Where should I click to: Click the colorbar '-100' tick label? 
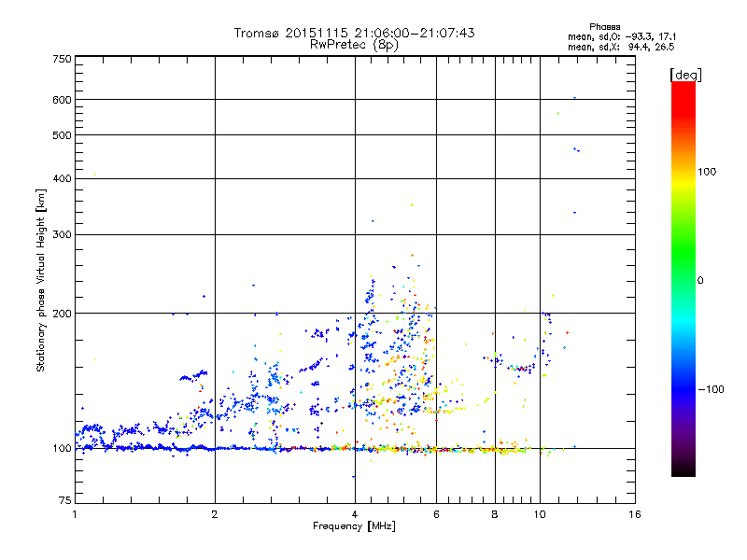coord(711,389)
